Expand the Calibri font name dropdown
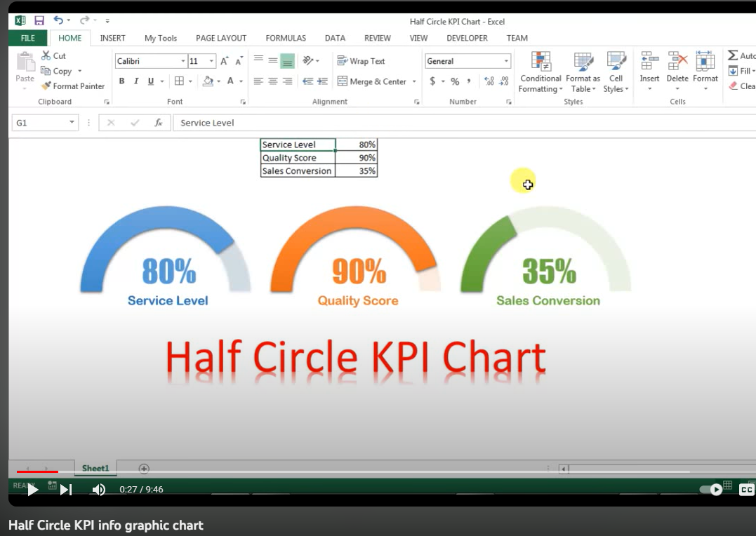This screenshot has width=756, height=536. coord(183,62)
